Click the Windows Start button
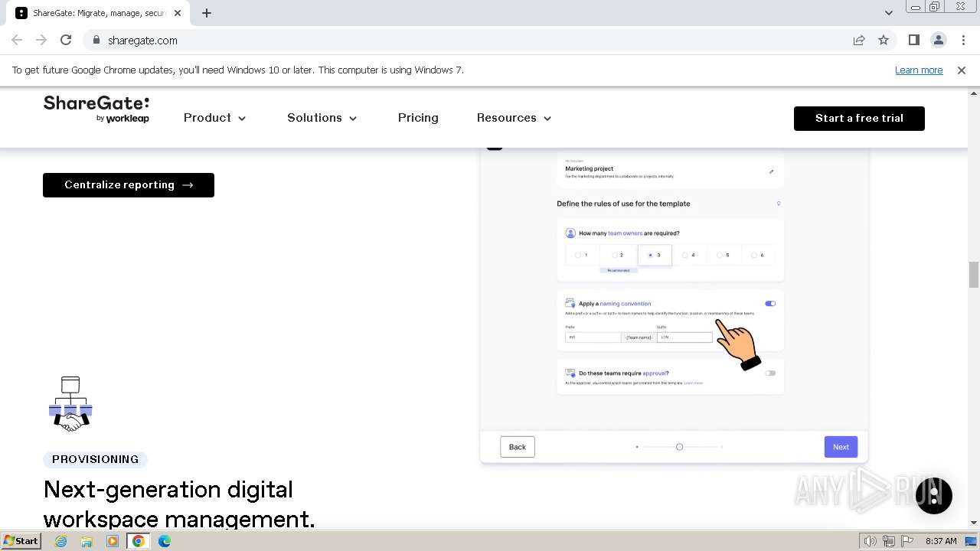Screen dimensions: 980x551 (21, 541)
